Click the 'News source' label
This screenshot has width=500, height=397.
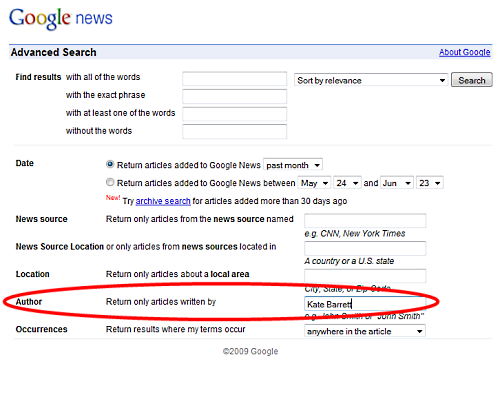pyautogui.click(x=41, y=219)
